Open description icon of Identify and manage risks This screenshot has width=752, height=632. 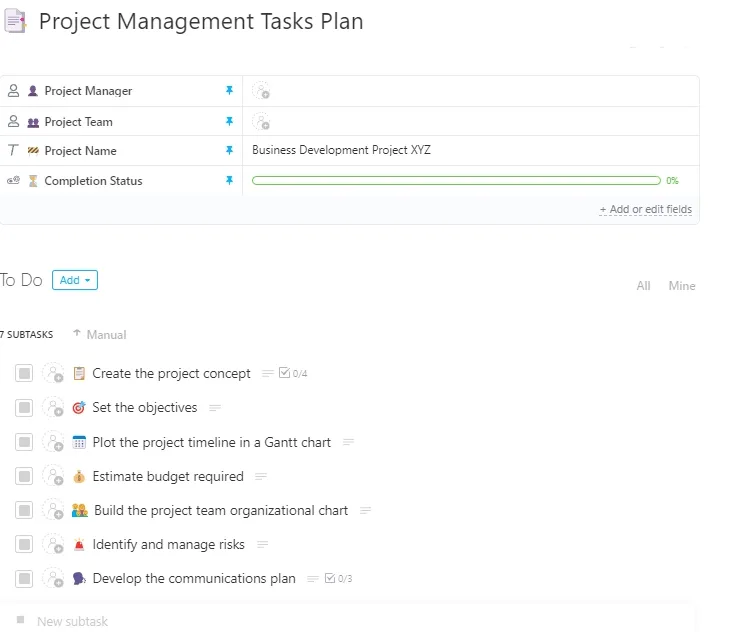coord(262,544)
